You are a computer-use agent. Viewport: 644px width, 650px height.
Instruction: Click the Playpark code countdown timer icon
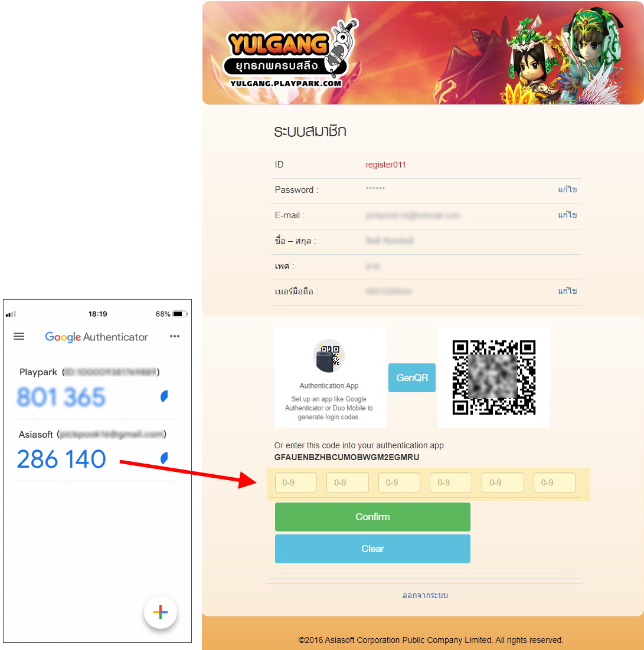164,396
